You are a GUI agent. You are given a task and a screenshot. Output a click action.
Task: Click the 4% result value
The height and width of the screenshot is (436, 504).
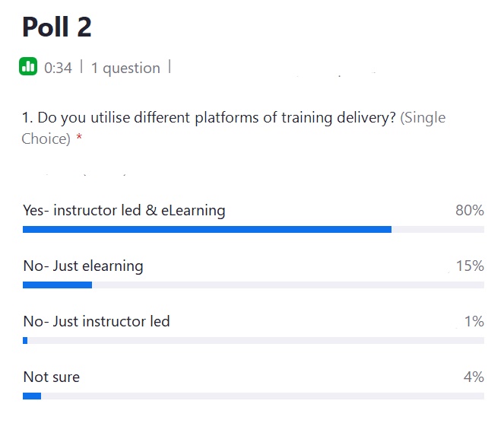point(474,377)
